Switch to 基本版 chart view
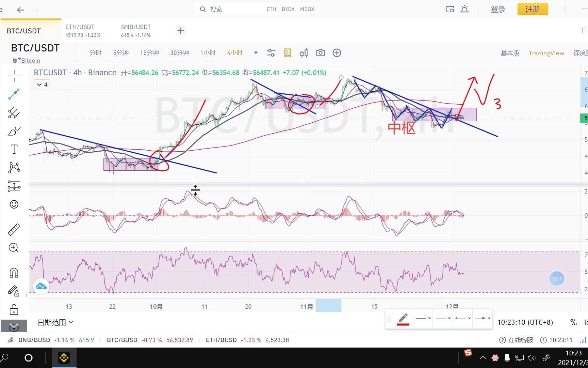This screenshot has height=368, width=588. click(510, 53)
